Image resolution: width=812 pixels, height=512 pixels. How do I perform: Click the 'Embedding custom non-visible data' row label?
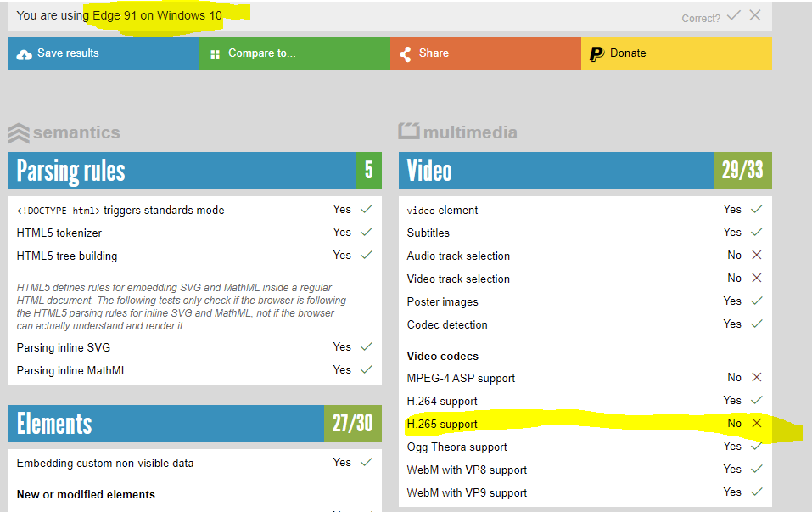click(105, 463)
